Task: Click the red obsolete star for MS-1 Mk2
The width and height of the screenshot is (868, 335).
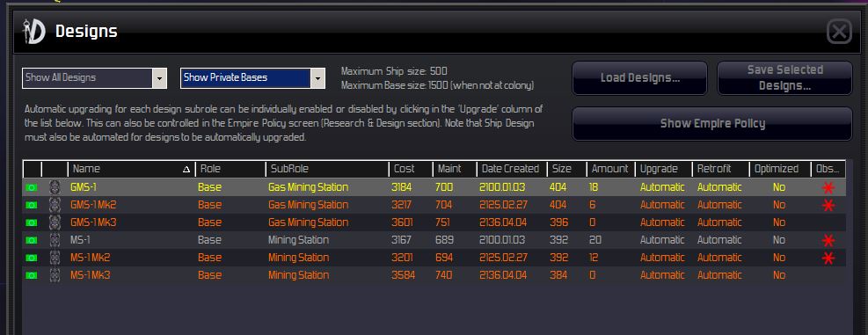Action: click(x=828, y=258)
